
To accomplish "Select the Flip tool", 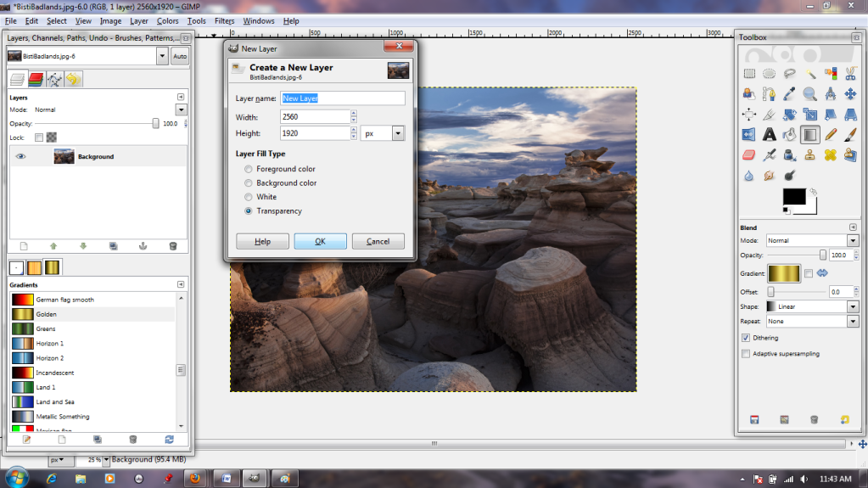I will [x=749, y=135].
